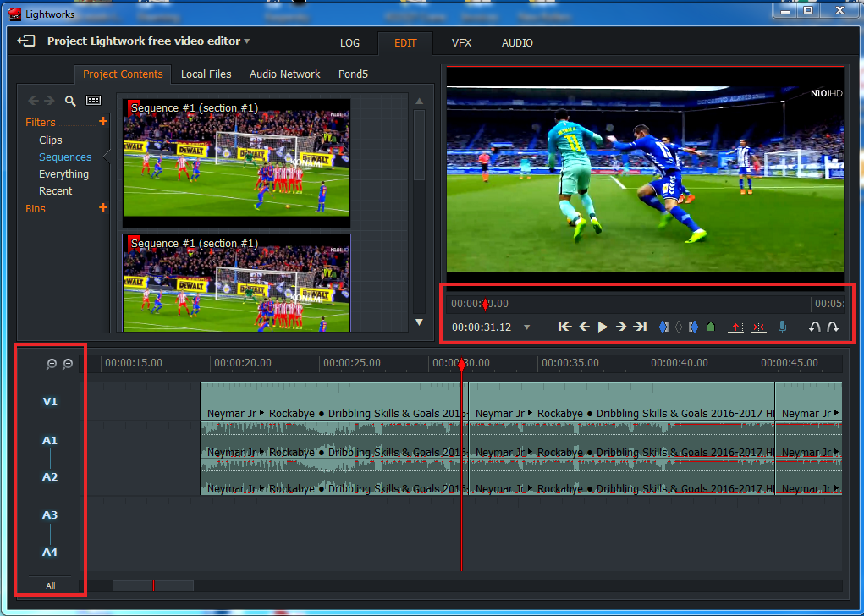Select the Clips filter
This screenshot has height=616, width=864.
[50, 140]
